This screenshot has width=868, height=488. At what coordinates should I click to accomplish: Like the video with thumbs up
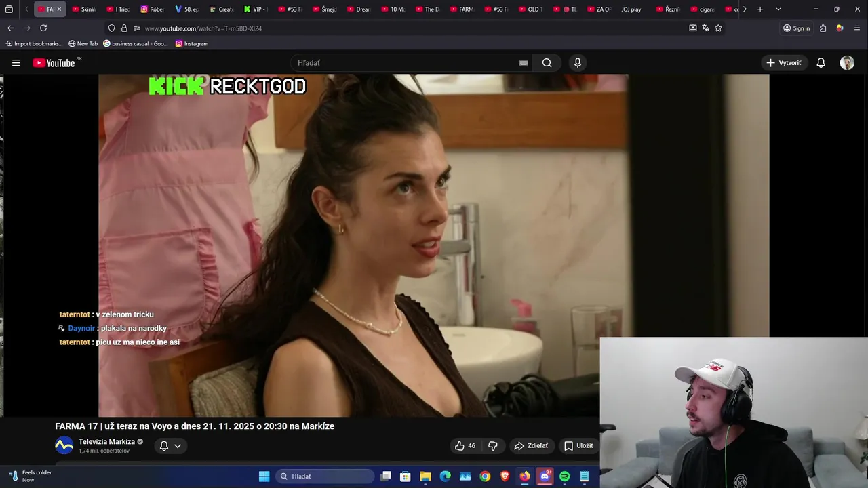(465, 446)
